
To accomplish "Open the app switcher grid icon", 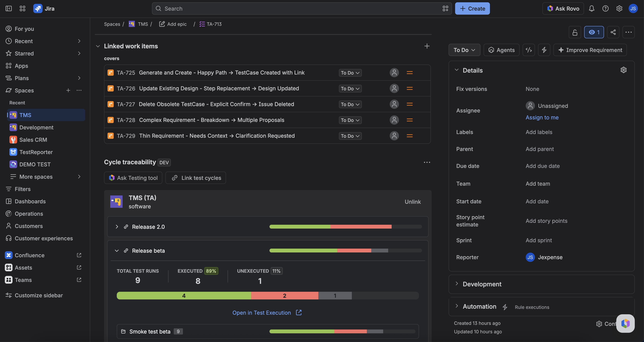I will click(23, 8).
